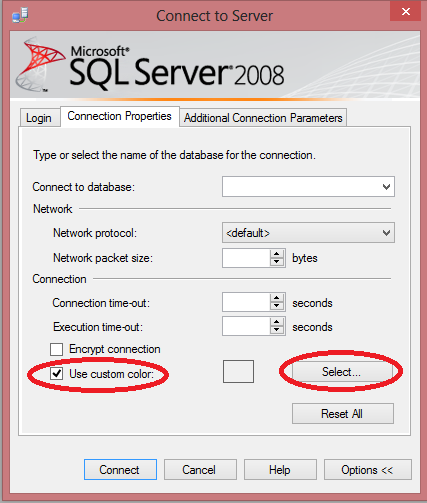
Task: Increase Execution time-out with up arrow
Action: click(276, 322)
